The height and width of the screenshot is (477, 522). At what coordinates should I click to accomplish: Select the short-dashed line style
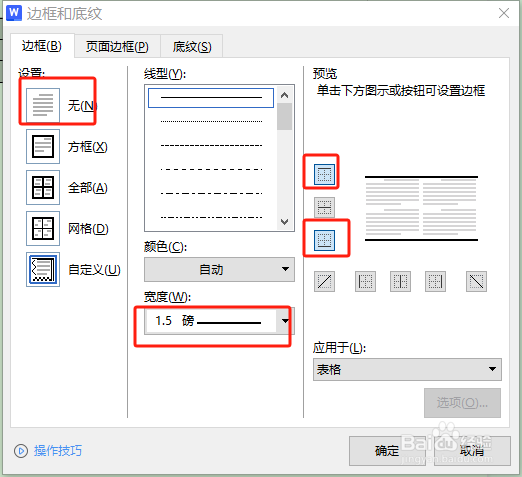211,146
